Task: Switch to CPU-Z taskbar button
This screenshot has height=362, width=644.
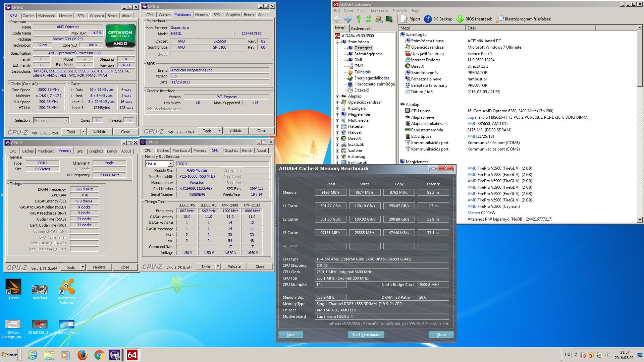Action: 115,355
